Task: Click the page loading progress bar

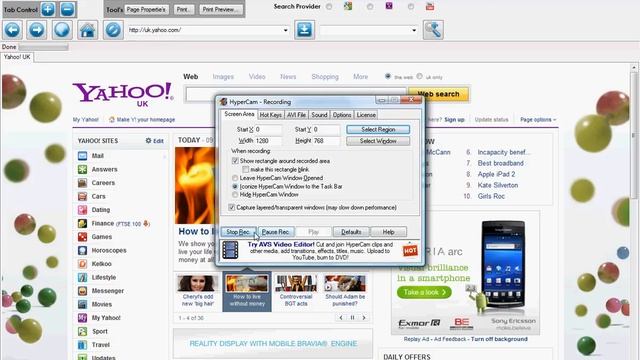Action: [x=43, y=47]
